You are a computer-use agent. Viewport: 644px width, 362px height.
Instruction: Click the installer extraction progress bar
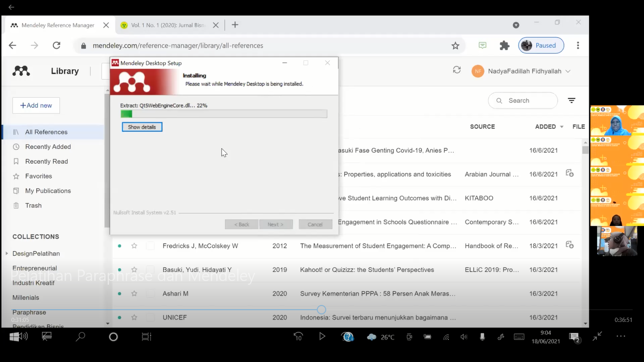(x=223, y=114)
